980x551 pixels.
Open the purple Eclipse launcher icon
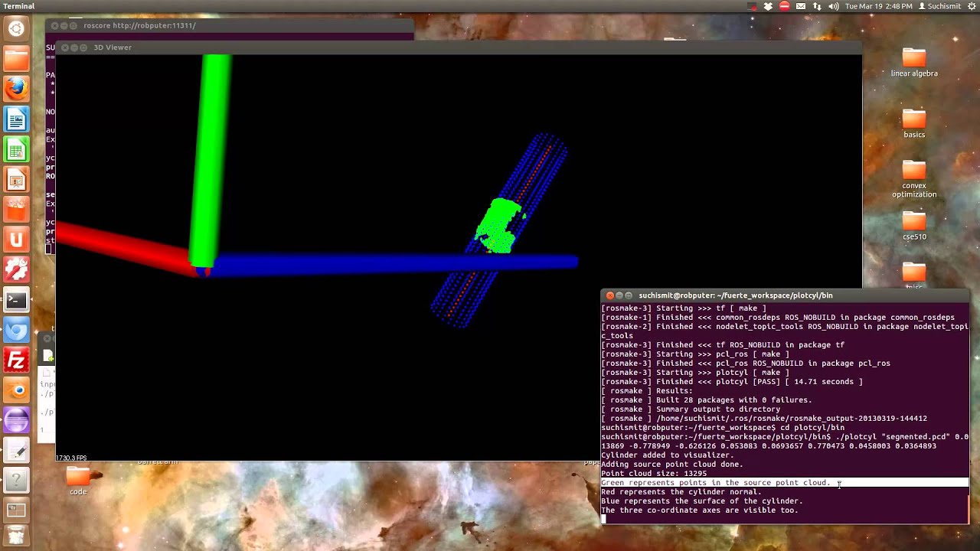coord(16,420)
